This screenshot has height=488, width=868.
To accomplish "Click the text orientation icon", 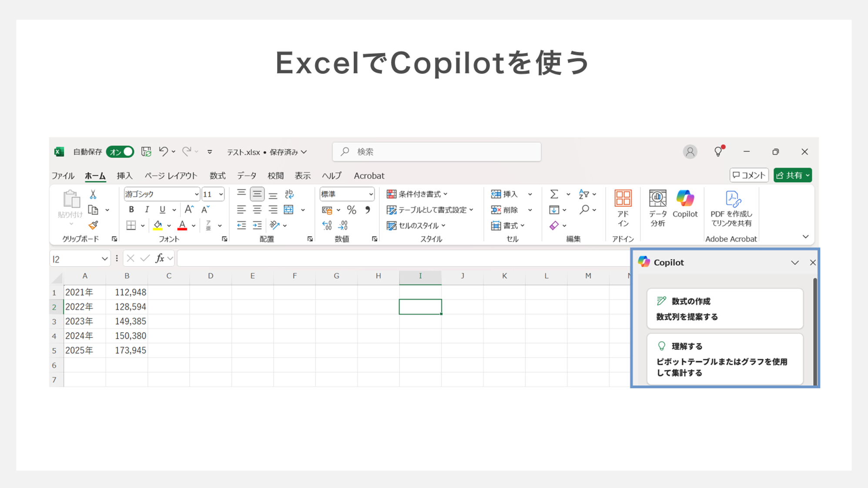I will tap(275, 225).
